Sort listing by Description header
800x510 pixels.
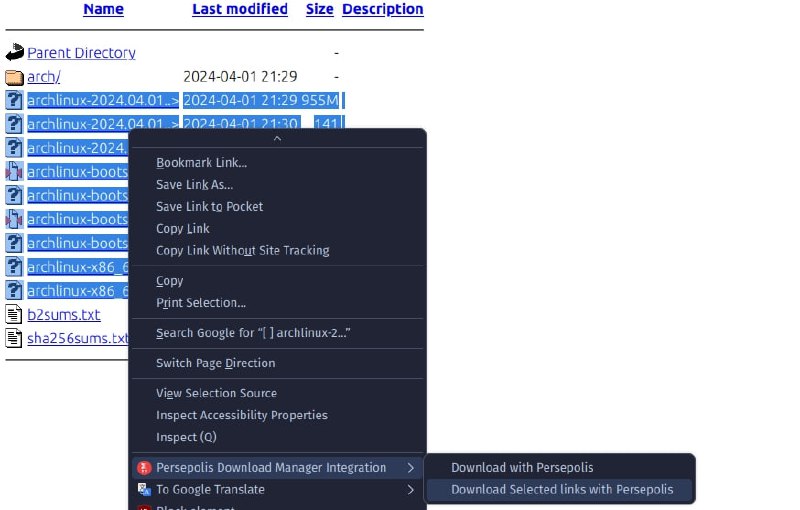(x=383, y=9)
